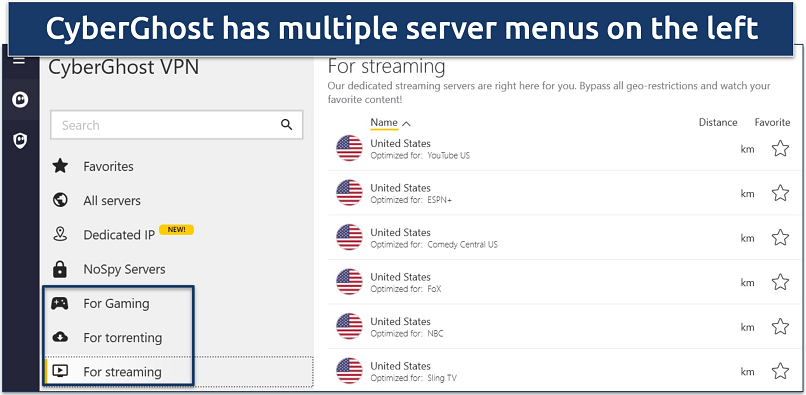Viewport: 806px width, 395px height.
Task: Select United States optimized for Sling TV
Action: [563, 371]
